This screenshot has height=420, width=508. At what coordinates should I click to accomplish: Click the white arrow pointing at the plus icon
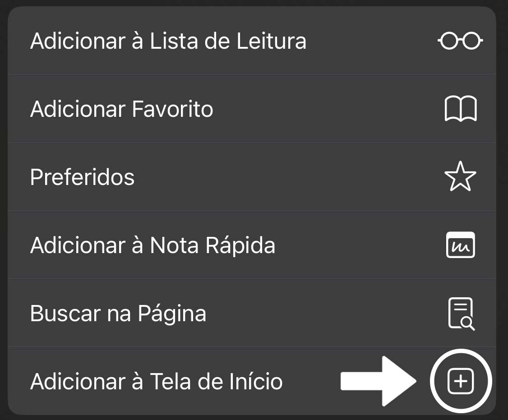(x=379, y=380)
